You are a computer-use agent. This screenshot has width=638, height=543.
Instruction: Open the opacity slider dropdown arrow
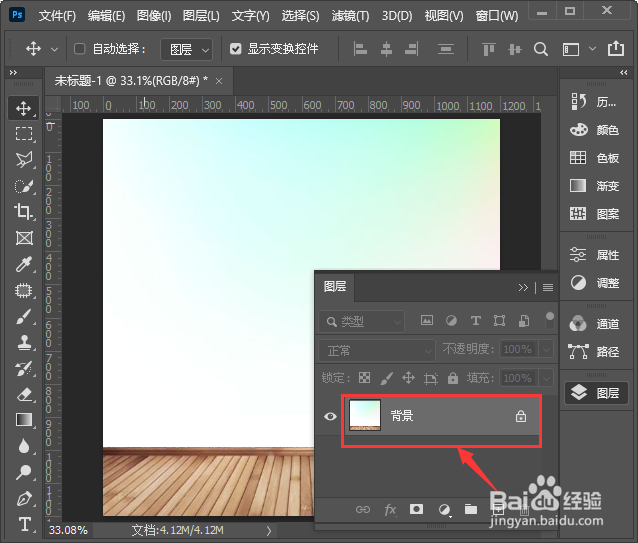[x=546, y=349]
